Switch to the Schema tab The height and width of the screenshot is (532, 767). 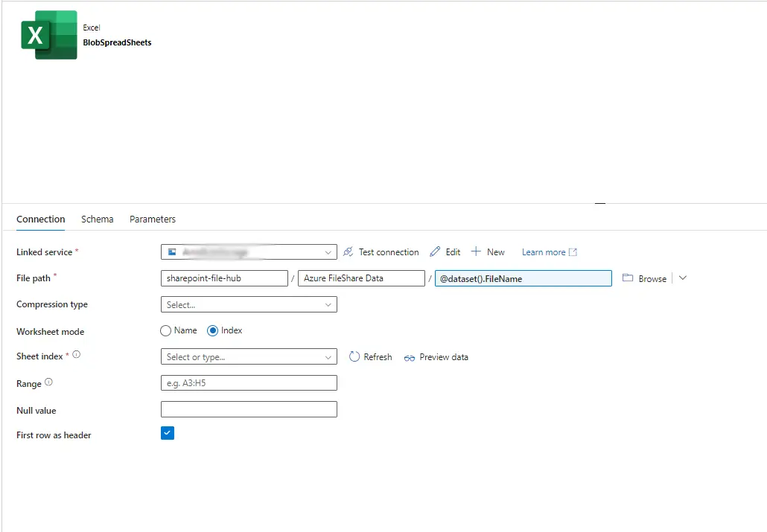coord(98,219)
